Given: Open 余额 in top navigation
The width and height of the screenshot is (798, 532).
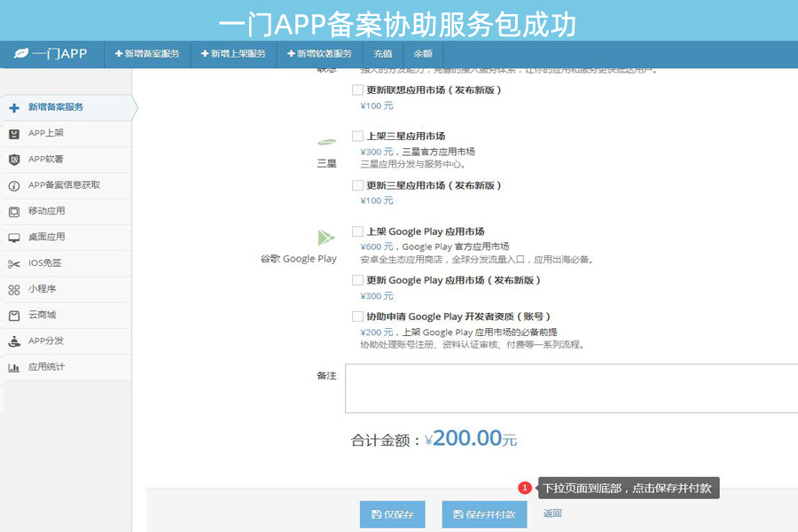Looking at the screenshot, I should tap(423, 53).
